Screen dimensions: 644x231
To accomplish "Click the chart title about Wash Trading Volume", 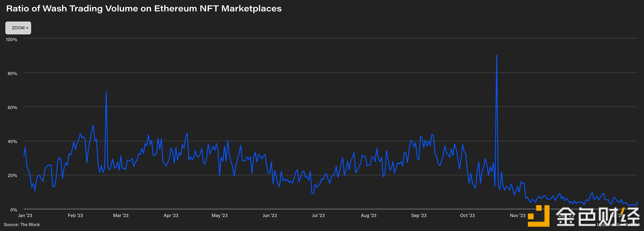I will (x=144, y=9).
